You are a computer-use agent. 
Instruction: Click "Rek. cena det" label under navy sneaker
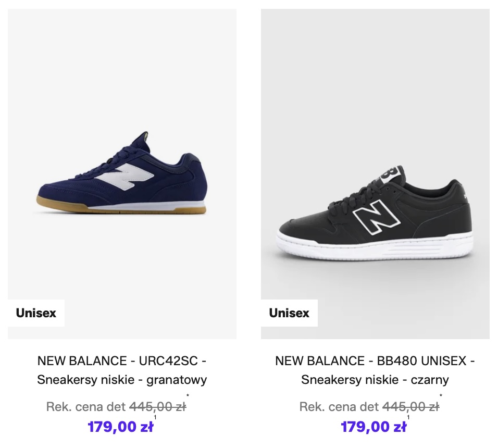click(86, 407)
